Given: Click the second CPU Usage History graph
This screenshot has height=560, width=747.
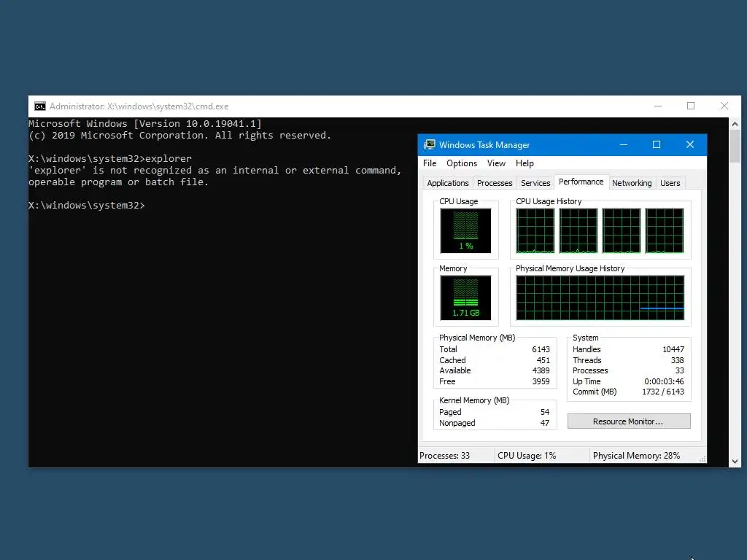Looking at the screenshot, I should tap(578, 231).
